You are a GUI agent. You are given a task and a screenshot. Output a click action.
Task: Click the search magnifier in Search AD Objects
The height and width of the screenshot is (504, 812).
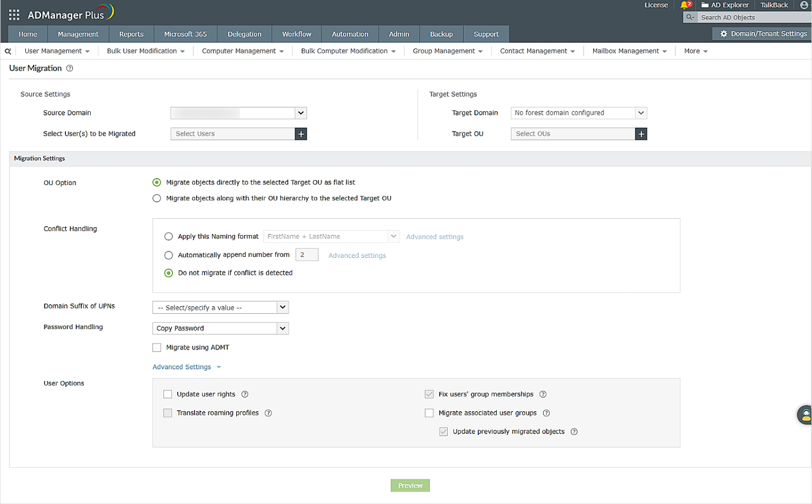690,17
